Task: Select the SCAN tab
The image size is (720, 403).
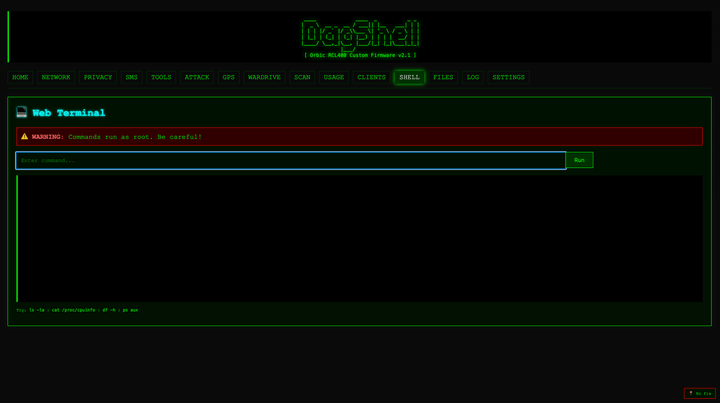Action: tap(302, 77)
